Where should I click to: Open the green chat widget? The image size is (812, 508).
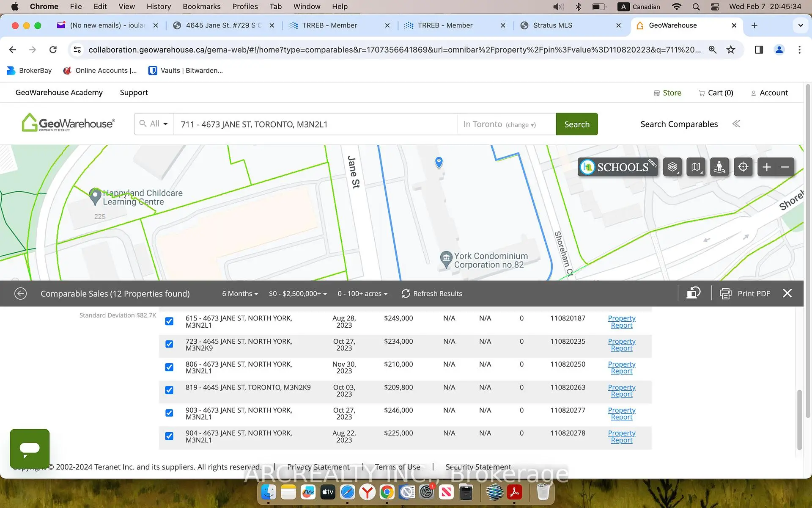30,448
